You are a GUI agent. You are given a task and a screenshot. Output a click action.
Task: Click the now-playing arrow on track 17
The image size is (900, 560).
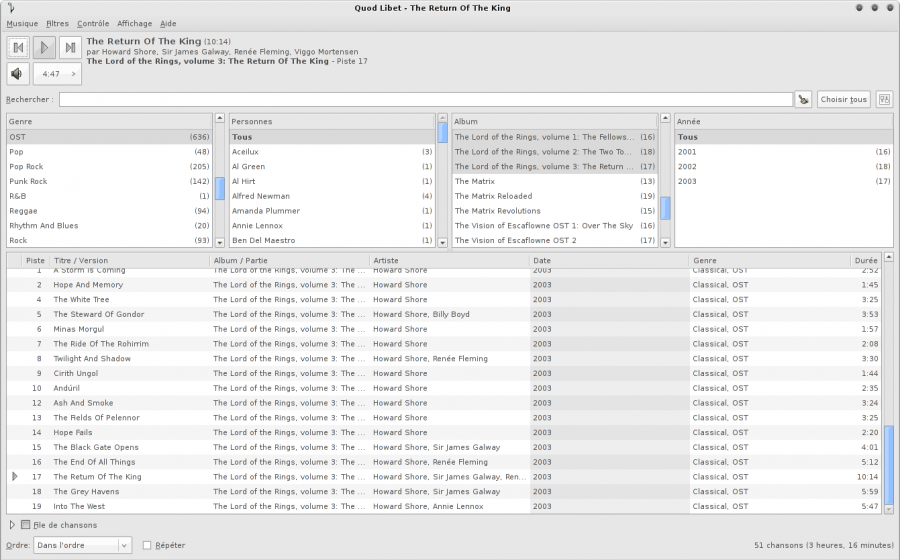pyautogui.click(x=15, y=477)
